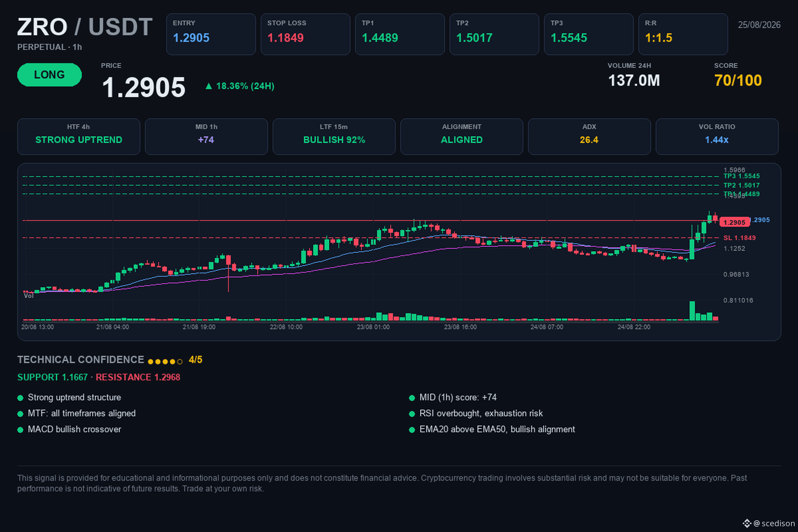This screenshot has height=532, width=798.
Task: Click the 0.96813 price axis label
Action: point(736,274)
